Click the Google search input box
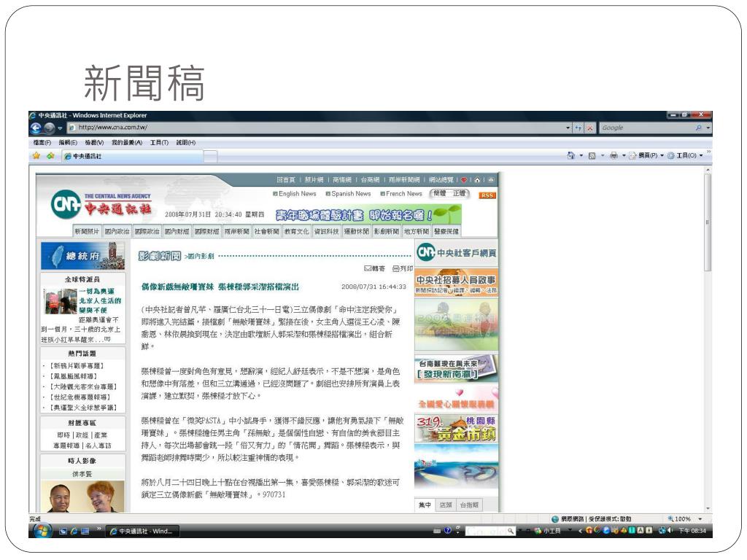 point(647,128)
